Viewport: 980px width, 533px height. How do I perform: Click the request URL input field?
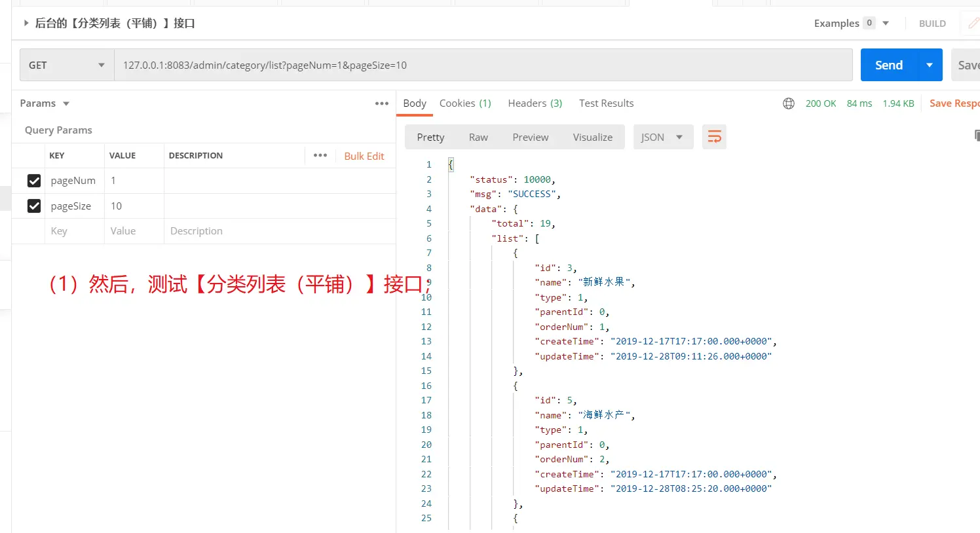[x=483, y=65]
